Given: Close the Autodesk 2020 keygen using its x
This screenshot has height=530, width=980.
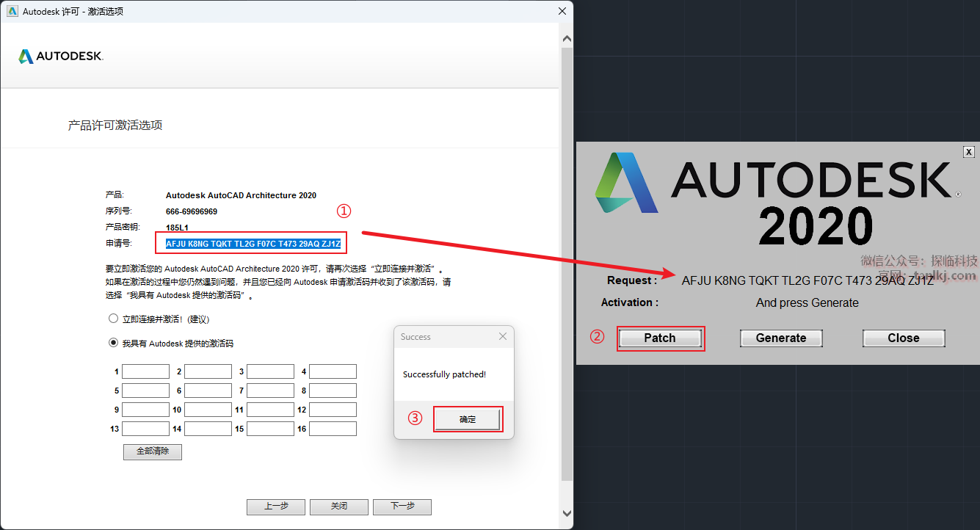Looking at the screenshot, I should [969, 151].
